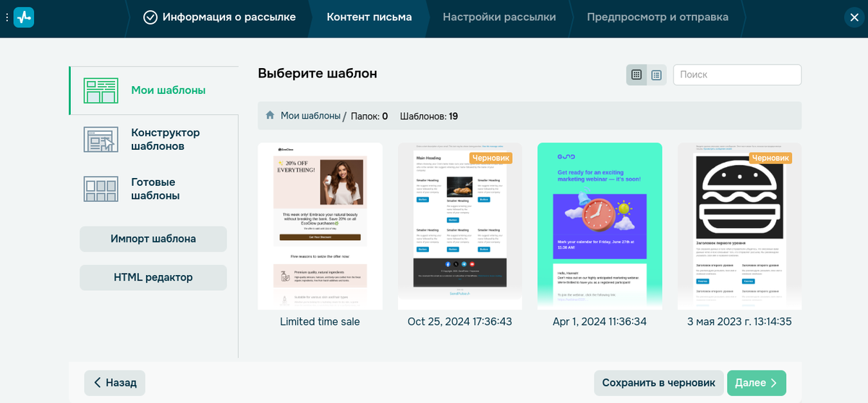Select template thumbnail dated Oct 25, 2024
The image size is (868, 403).
point(459,226)
